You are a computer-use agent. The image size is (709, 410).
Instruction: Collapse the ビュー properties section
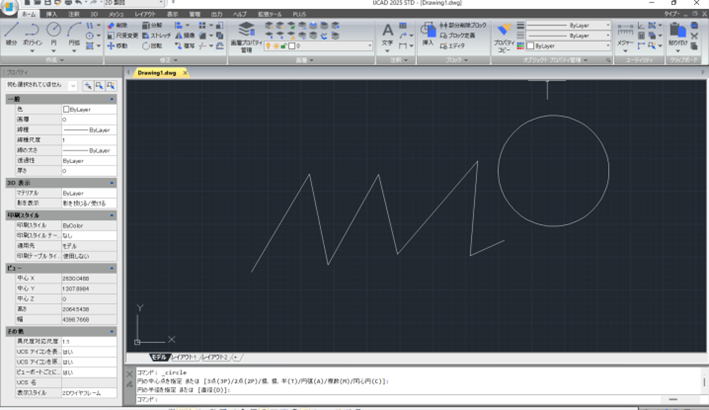pos(112,268)
